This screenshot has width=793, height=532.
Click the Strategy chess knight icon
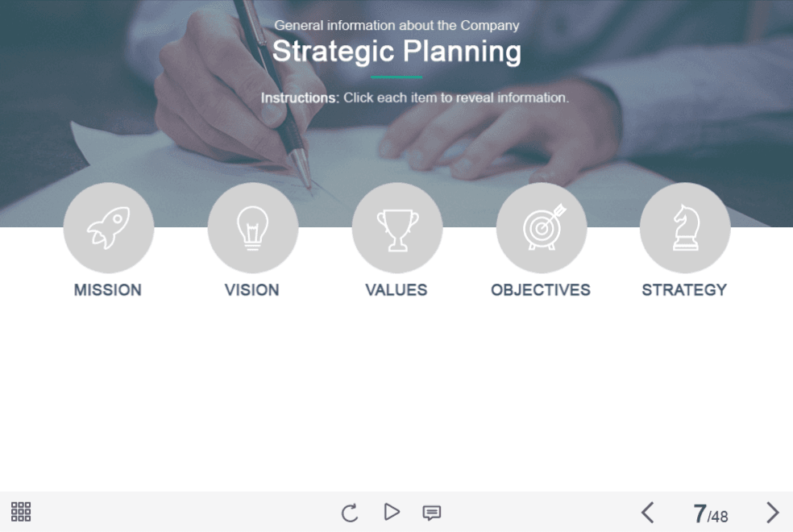pos(685,228)
